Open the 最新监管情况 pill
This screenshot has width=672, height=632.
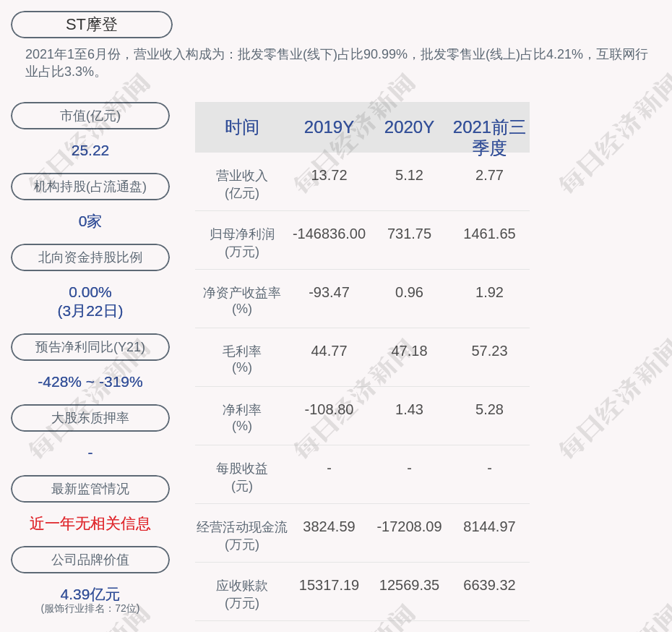pos(90,489)
